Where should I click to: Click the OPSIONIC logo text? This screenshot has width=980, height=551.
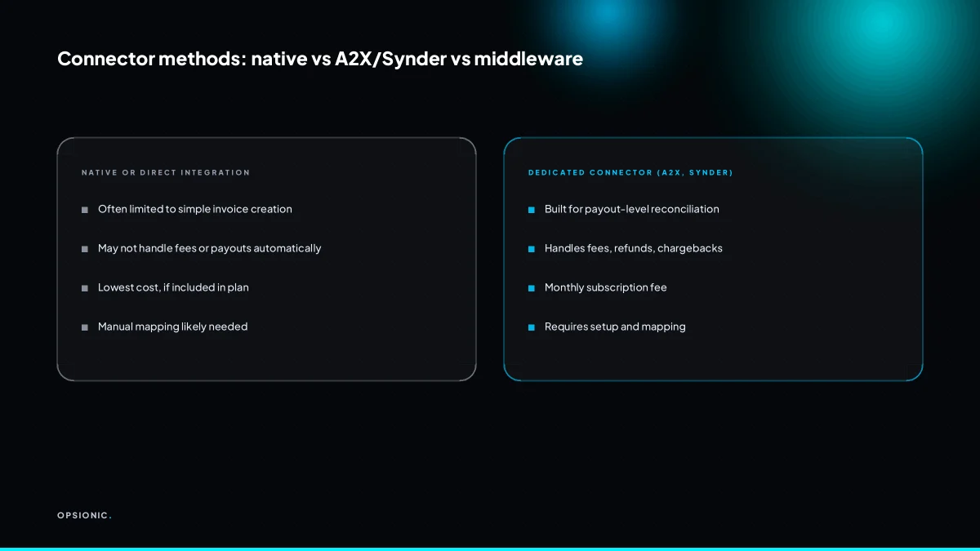point(85,515)
